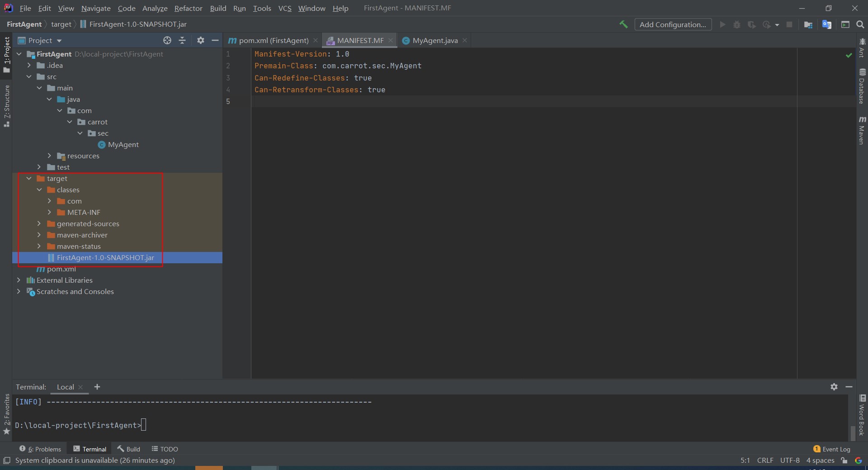Open the TODO tool window
The height and width of the screenshot is (470, 868).
(165, 449)
